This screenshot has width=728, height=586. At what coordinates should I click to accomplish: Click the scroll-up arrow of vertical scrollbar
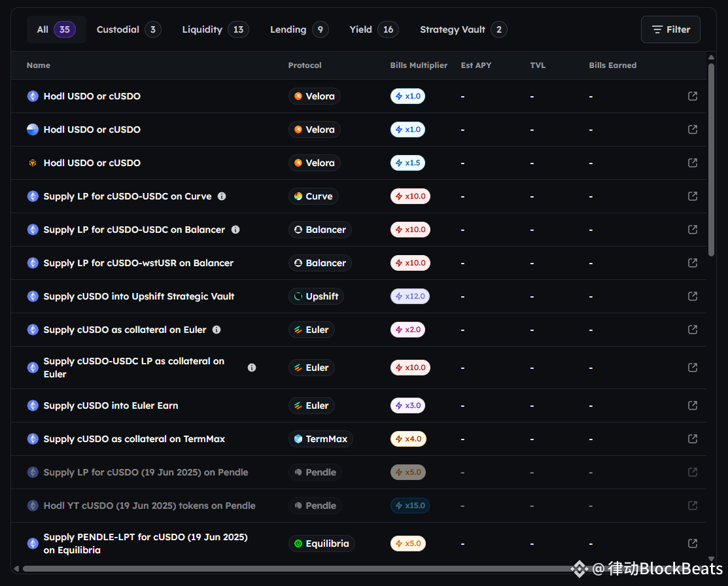point(711,57)
